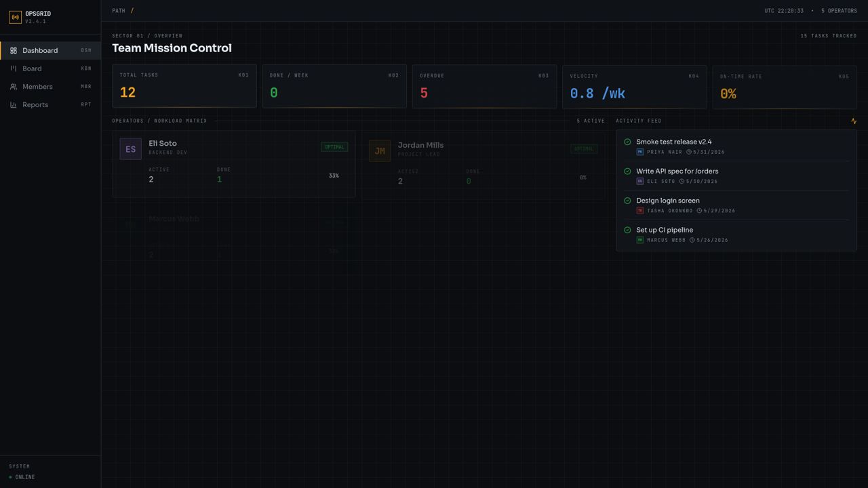Open the Smoke test release v2.4 activity

[674, 142]
